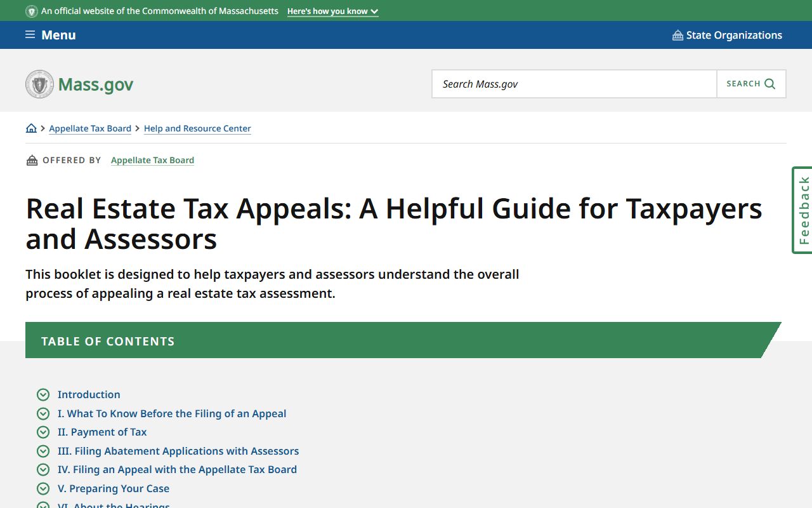Click the first breadcrumb separator arrow after home
The image size is (812, 508).
(43, 128)
